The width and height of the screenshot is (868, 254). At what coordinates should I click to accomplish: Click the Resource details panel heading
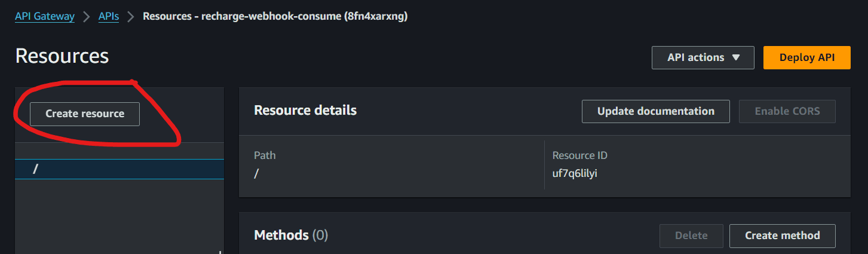(305, 111)
